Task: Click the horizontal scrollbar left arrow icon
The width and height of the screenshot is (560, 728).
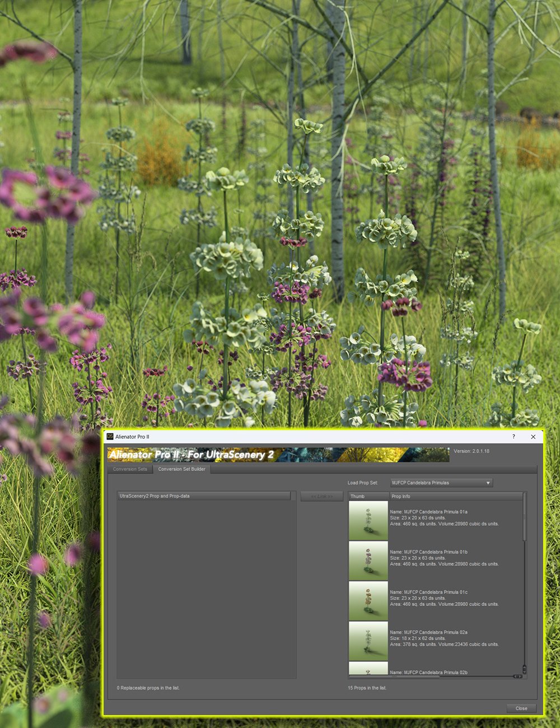Action: 515,676
